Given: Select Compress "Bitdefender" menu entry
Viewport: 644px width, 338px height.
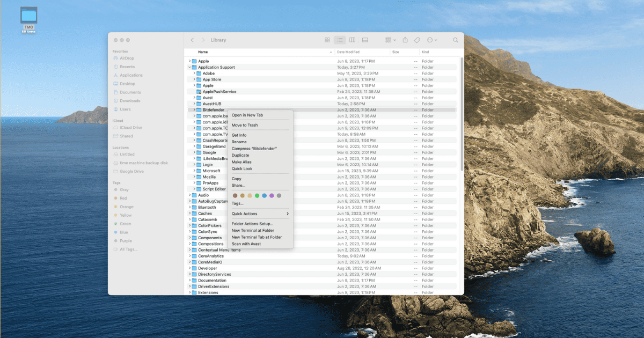Looking at the screenshot, I should pyautogui.click(x=254, y=149).
